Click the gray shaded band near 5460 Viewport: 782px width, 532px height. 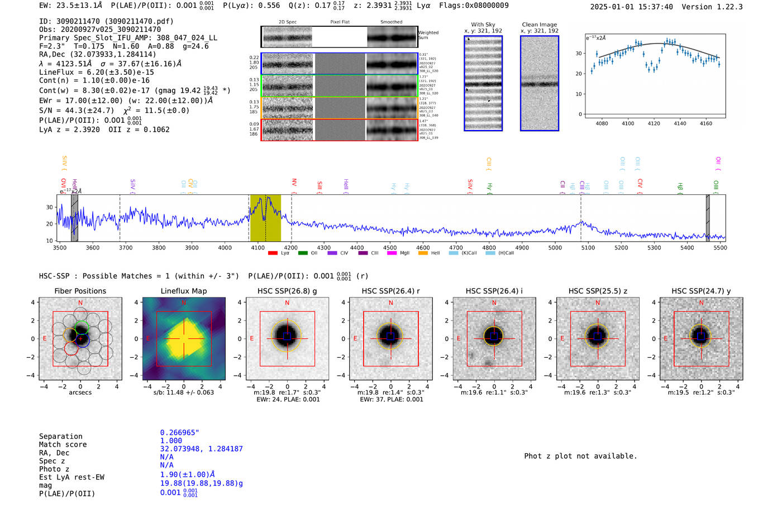click(708, 218)
